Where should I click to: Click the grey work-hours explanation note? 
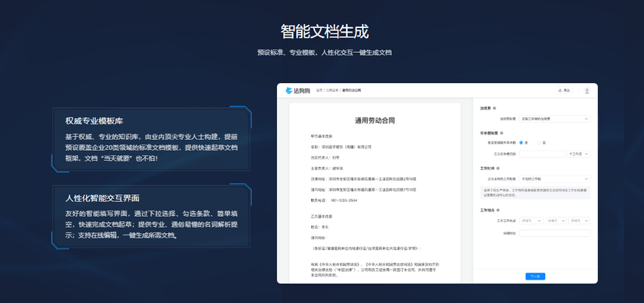point(535,193)
